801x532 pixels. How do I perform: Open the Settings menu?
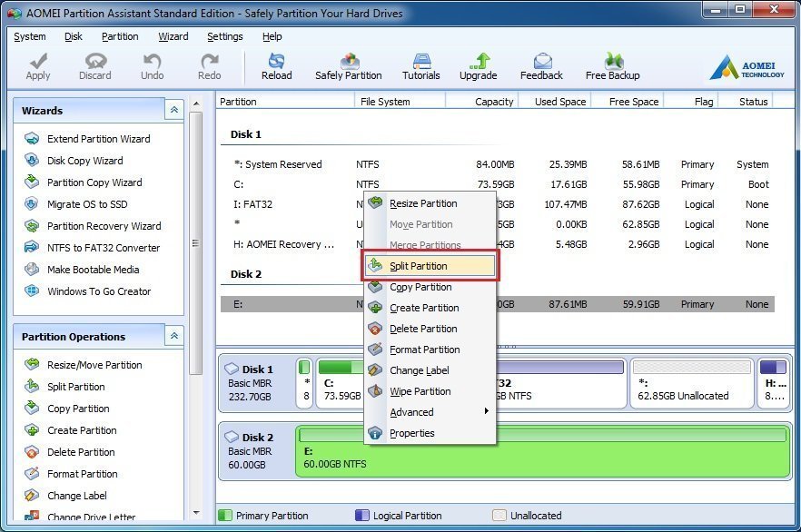225,36
